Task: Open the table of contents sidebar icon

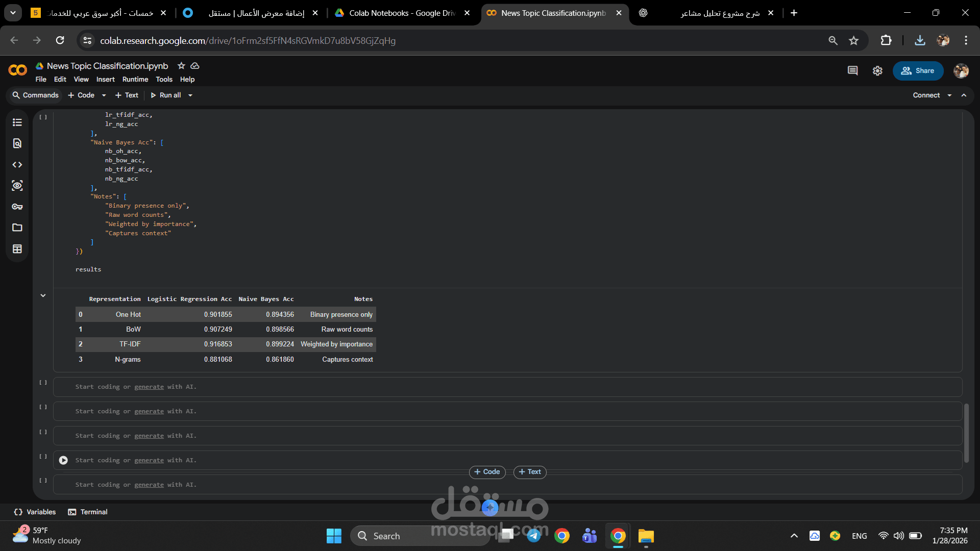Action: (17, 122)
